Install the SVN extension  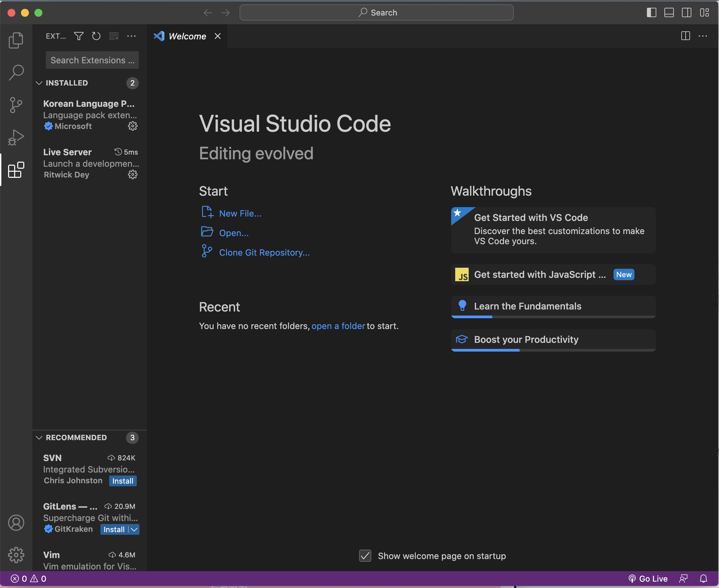click(123, 481)
